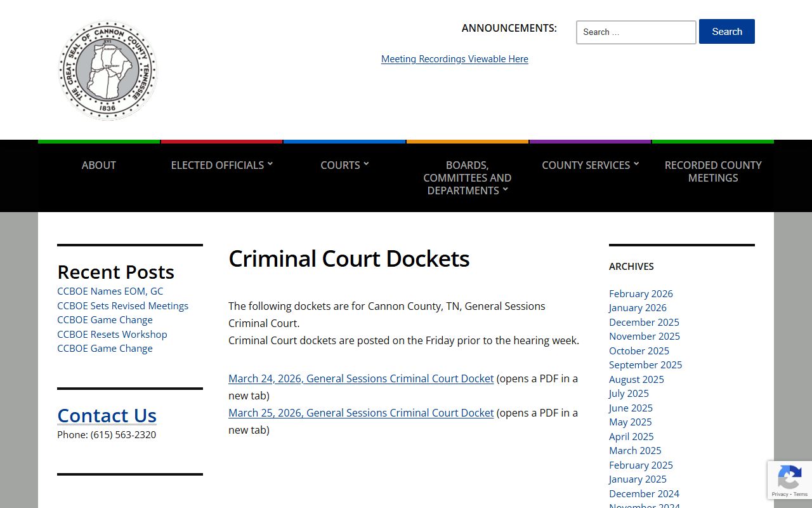The height and width of the screenshot is (508, 812).
Task: Open June 2025 archive
Action: (x=631, y=408)
